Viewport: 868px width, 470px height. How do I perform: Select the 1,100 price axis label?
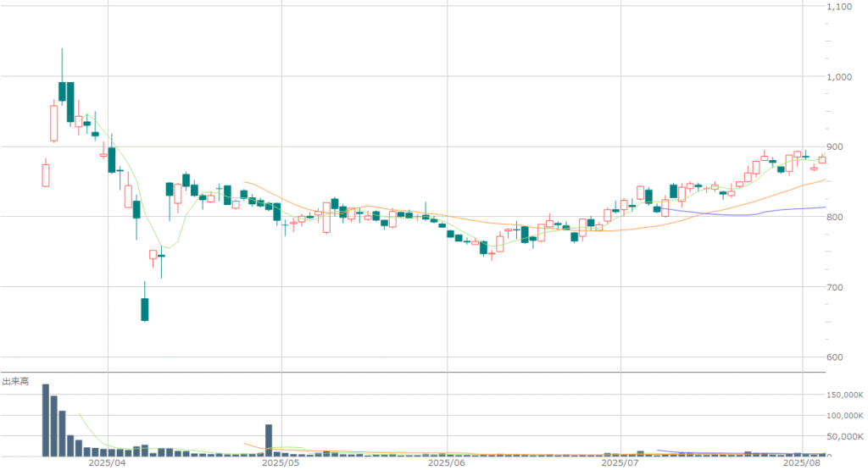coord(841,7)
